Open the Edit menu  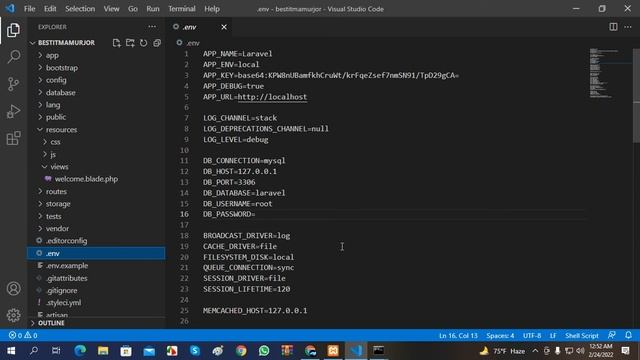coord(50,9)
